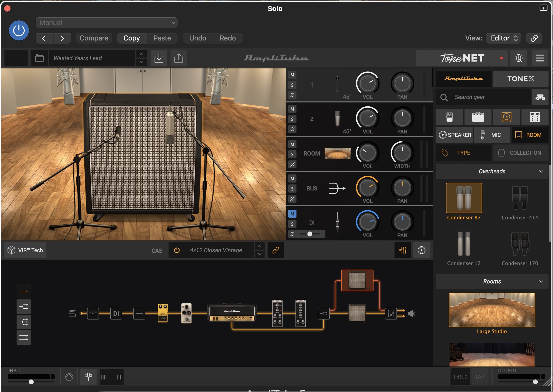This screenshot has width=553, height=392.
Task: Click the sidechain link icon
Action: (x=534, y=38)
